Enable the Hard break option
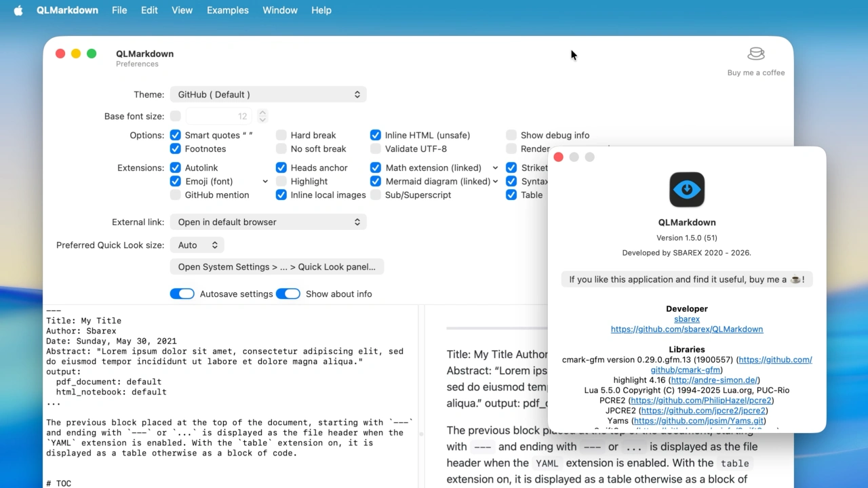Screen dimensions: 868x488 coord(281,135)
